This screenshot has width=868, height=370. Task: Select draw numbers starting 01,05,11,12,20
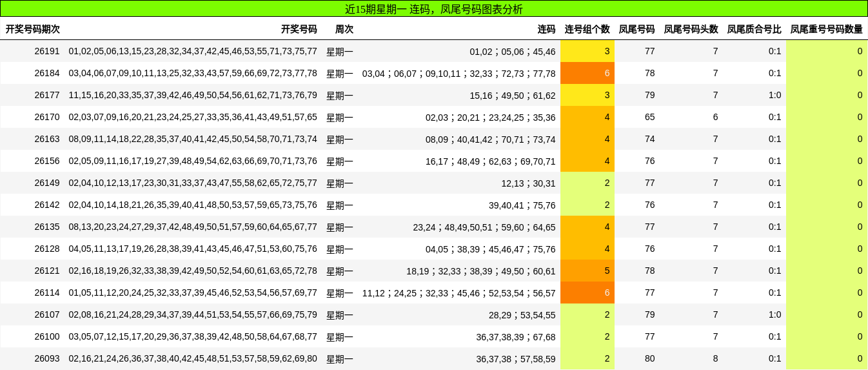coord(193,293)
